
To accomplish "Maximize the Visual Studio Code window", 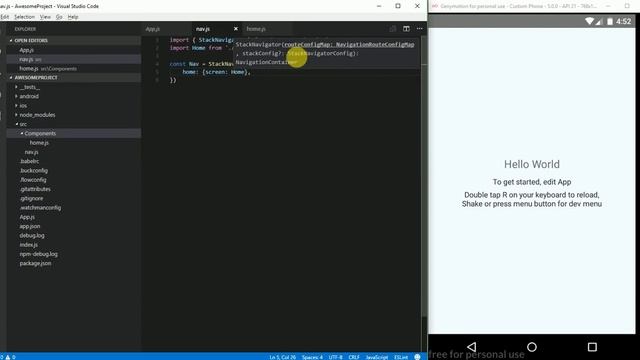I will click(x=398, y=6).
